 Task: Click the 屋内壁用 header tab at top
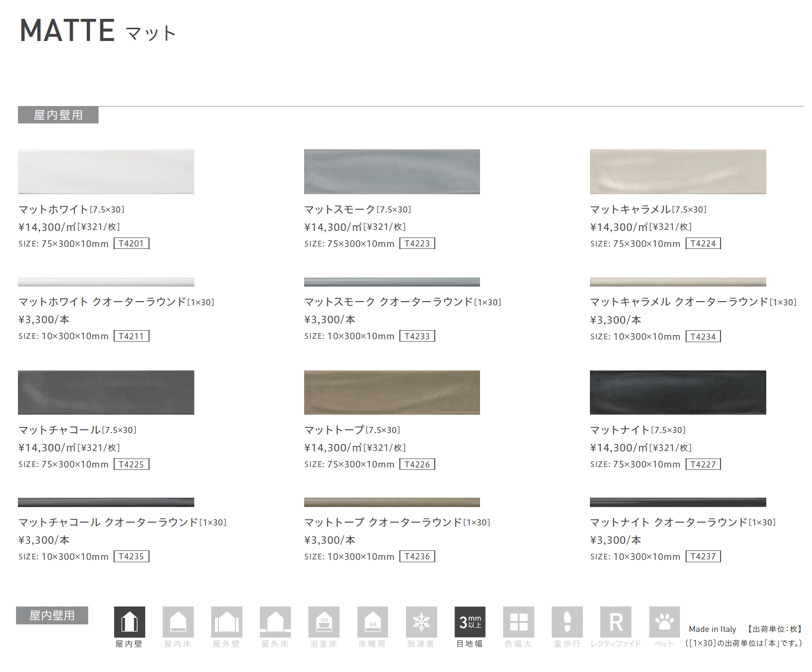[58, 115]
